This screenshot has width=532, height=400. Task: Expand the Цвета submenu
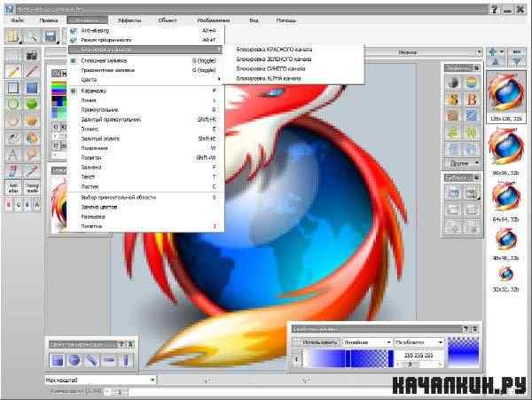tap(146, 80)
